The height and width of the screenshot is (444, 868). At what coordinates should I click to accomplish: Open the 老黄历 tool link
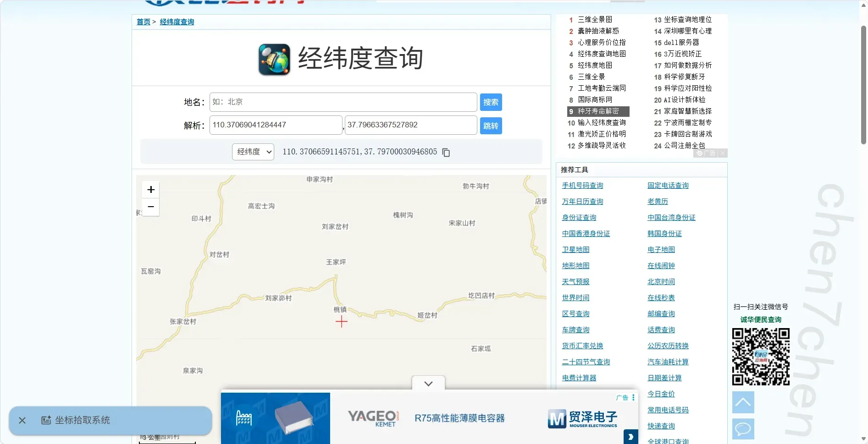click(x=658, y=202)
